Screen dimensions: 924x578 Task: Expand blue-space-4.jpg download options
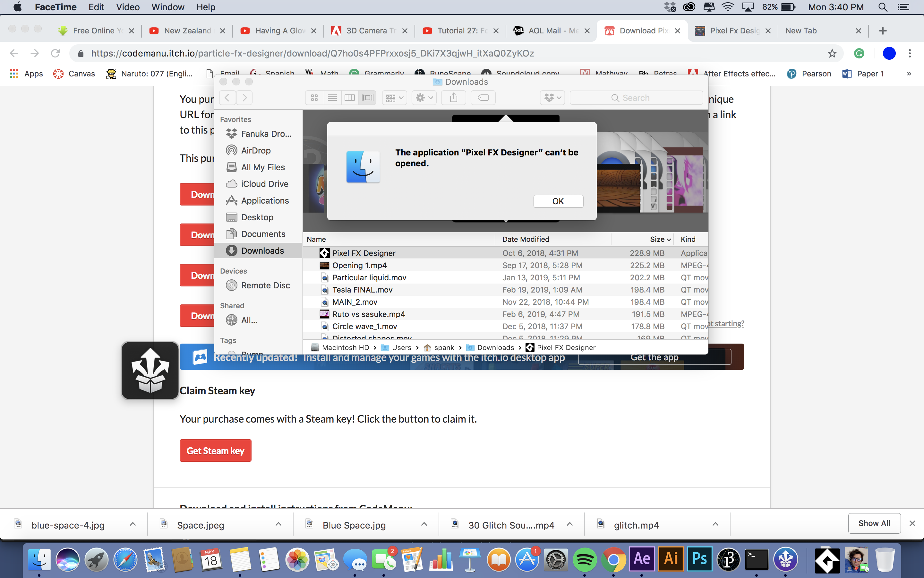133,524
